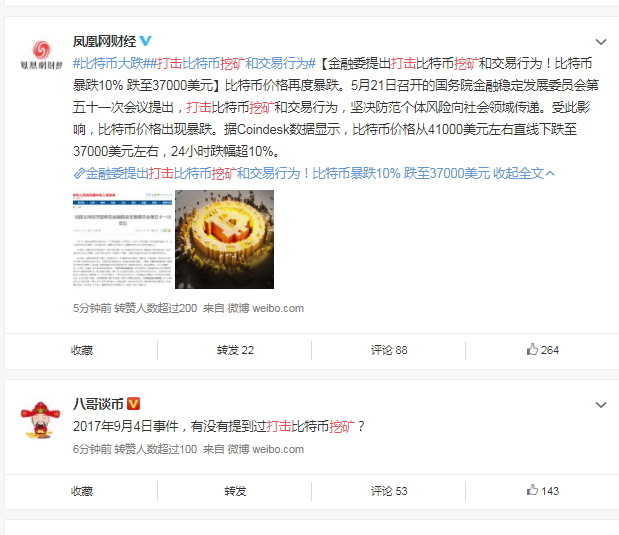View the golden bitcoin image thumbnail

(x=224, y=239)
